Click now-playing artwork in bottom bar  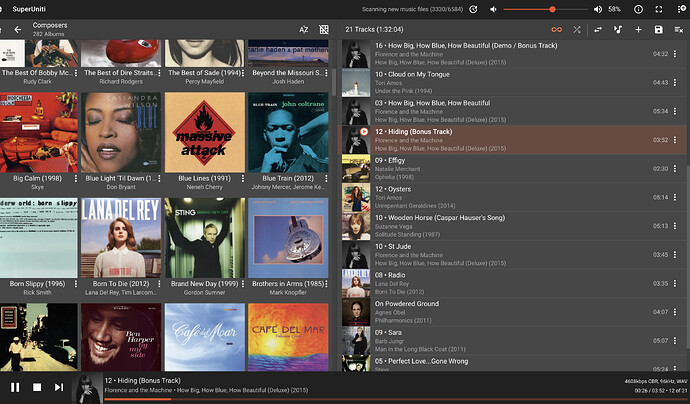(89, 388)
